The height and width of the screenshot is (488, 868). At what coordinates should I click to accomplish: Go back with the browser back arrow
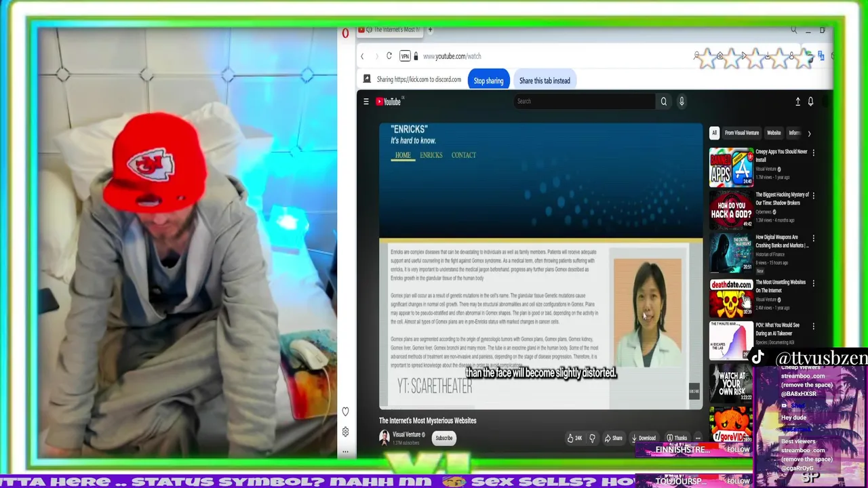pyautogui.click(x=362, y=56)
